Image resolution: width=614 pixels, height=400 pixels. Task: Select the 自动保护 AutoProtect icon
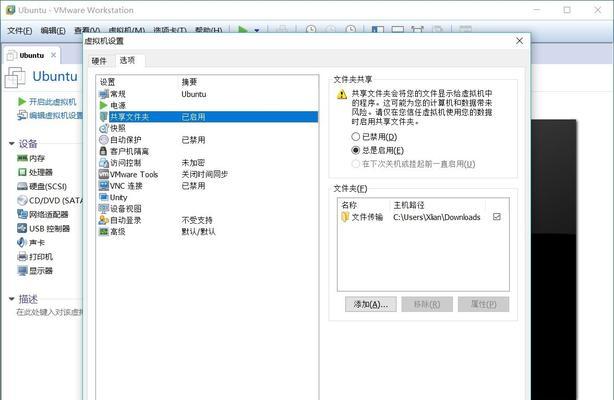point(104,139)
